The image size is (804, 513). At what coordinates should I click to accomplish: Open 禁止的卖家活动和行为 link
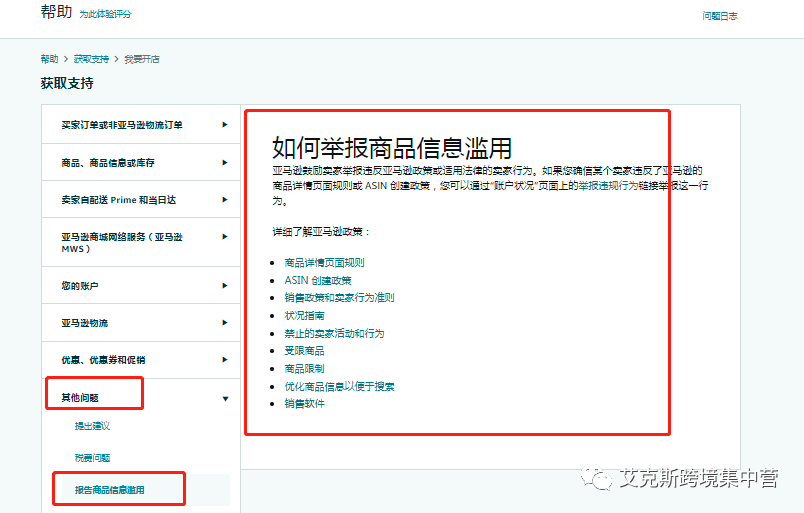[x=334, y=333]
